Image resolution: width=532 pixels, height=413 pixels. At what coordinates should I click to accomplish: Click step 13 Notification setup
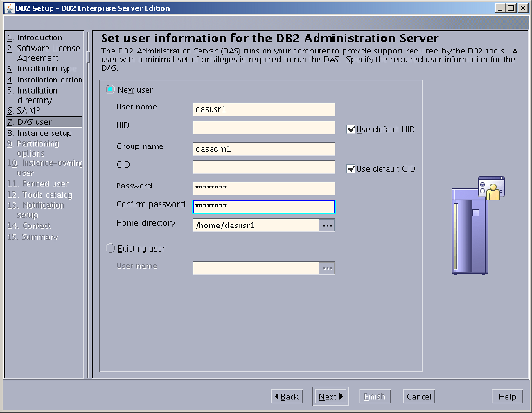(x=35, y=210)
